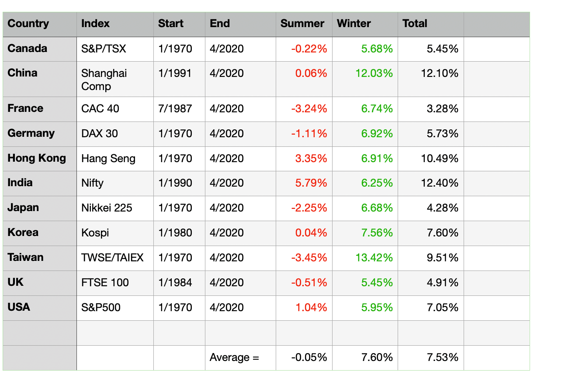Click the Shanghai Comp index cell
This screenshot has width=565, height=392.
click(104, 80)
